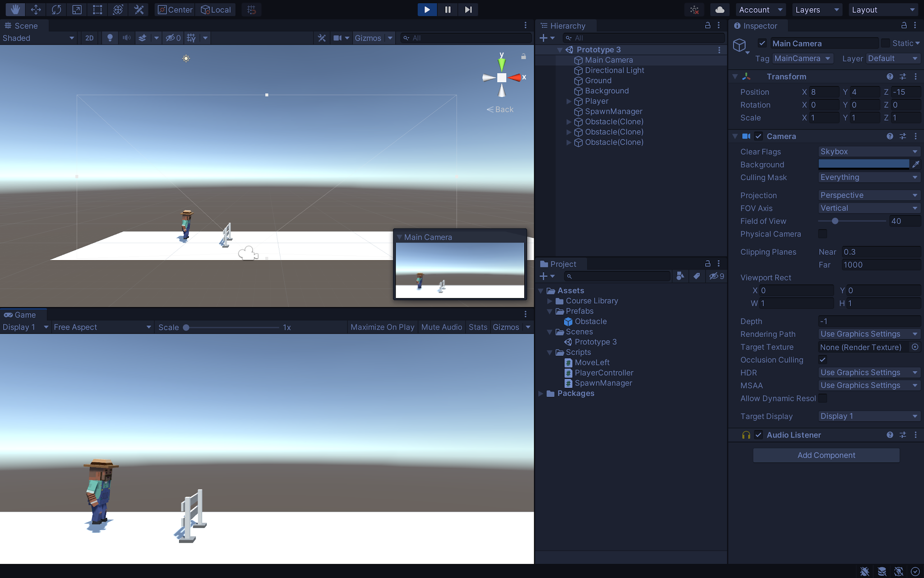Toggle Pivot Center handle position

pos(175,9)
